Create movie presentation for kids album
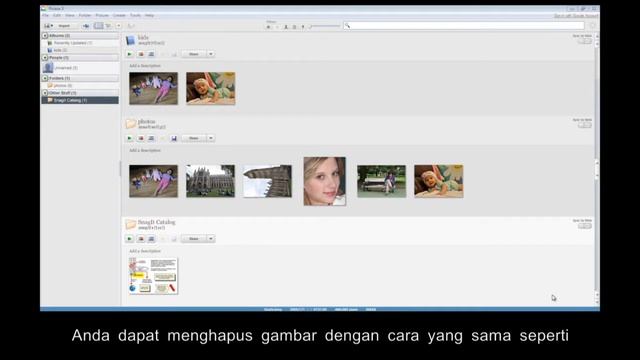The height and width of the screenshot is (360, 640). tap(151, 54)
